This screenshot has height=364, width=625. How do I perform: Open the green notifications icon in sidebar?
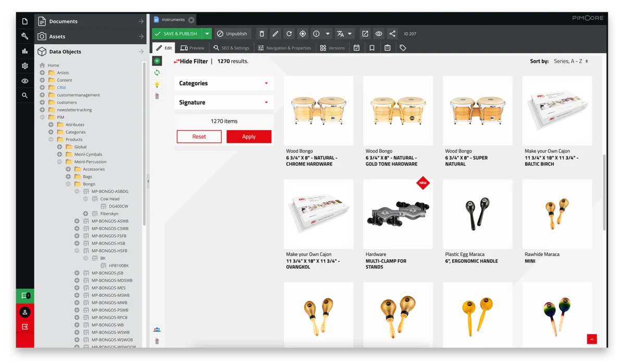(25, 296)
